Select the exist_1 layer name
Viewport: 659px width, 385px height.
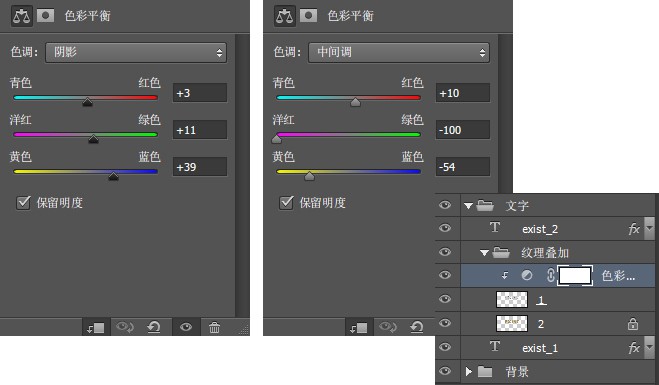[540, 348]
